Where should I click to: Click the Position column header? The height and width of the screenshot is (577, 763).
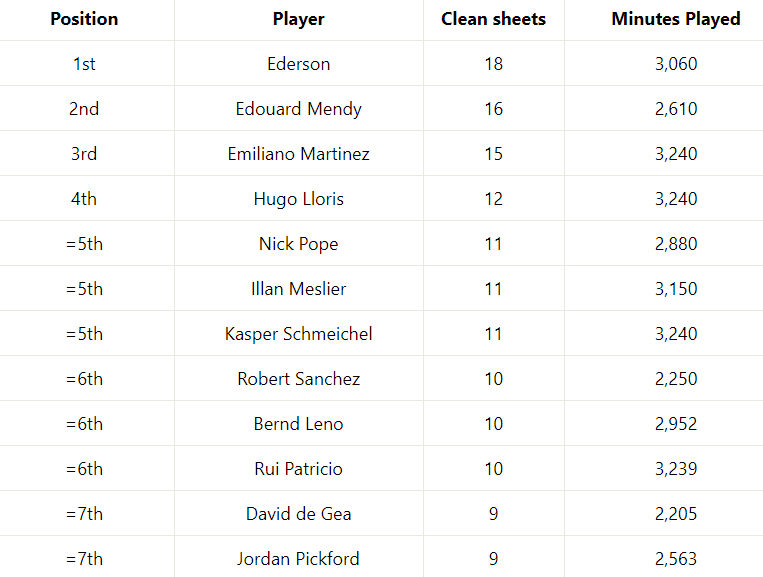[x=84, y=19]
